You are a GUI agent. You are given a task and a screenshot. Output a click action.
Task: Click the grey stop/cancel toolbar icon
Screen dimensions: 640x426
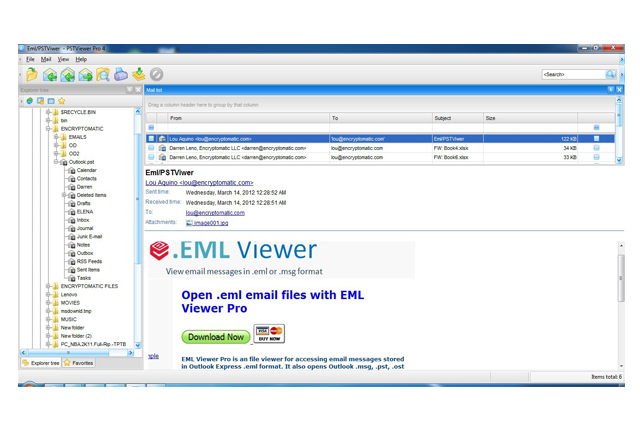(156, 74)
